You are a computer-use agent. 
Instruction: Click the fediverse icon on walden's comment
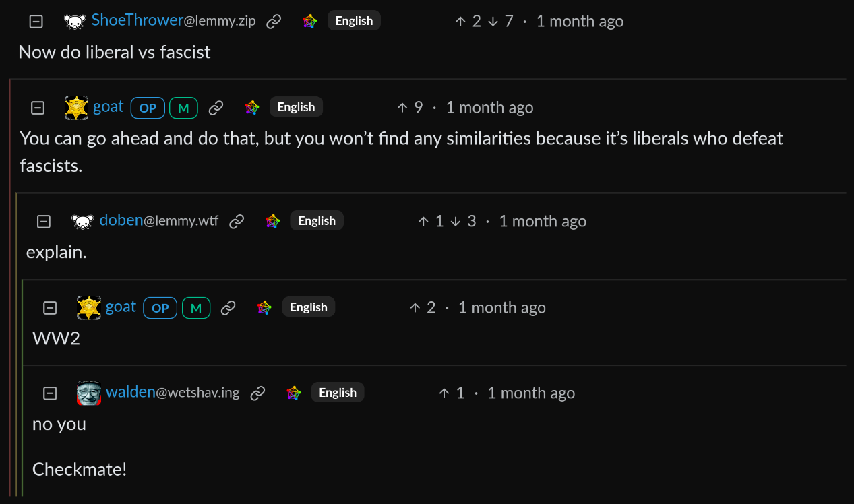[x=294, y=393]
